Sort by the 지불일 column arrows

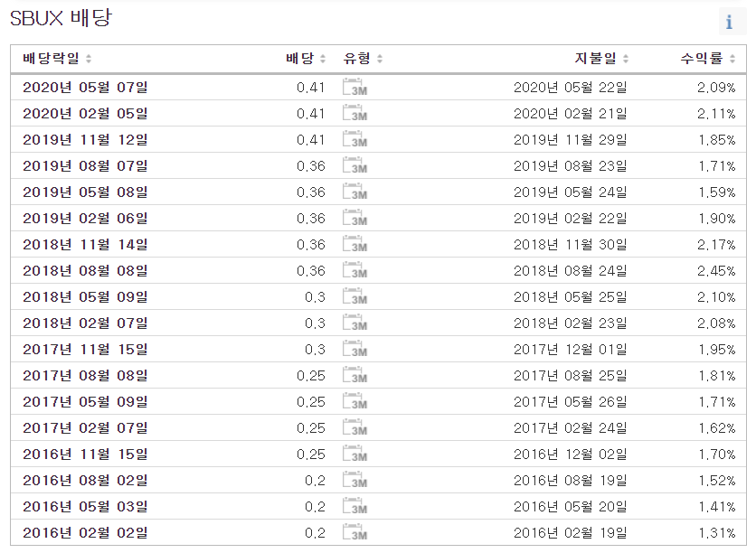tap(626, 59)
